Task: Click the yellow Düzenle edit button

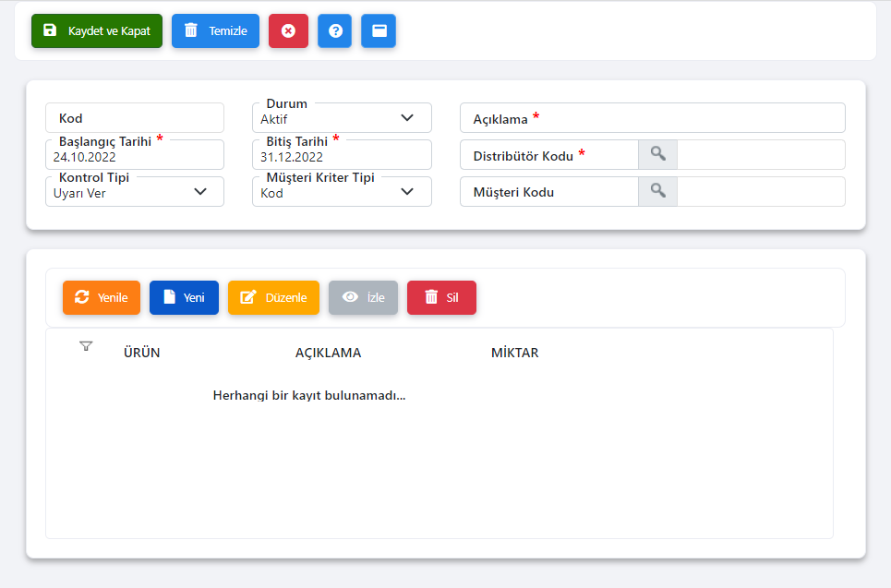Action: coord(273,297)
